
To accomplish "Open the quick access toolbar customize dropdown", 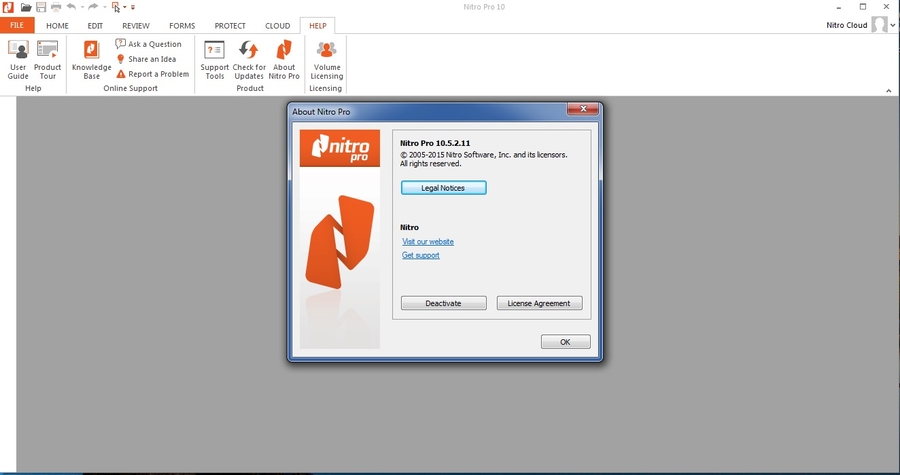I will coord(133,7).
